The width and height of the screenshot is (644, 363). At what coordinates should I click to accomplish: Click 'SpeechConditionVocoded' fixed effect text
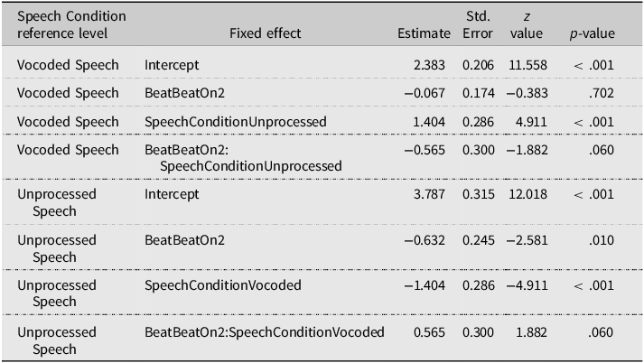click(223, 285)
